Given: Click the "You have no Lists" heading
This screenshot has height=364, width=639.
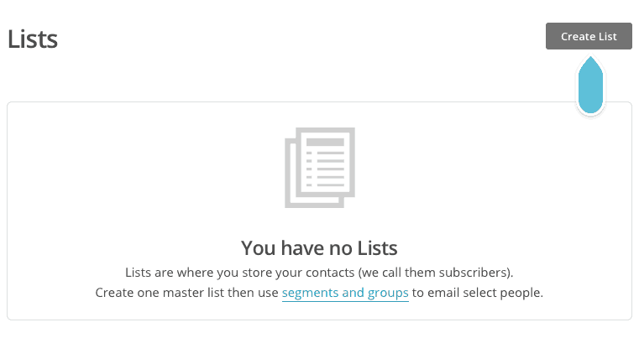Looking at the screenshot, I should pos(319,247).
